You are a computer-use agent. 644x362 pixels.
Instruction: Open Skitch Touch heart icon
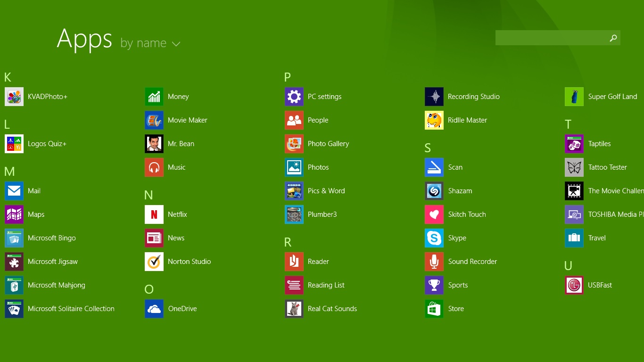(x=434, y=214)
